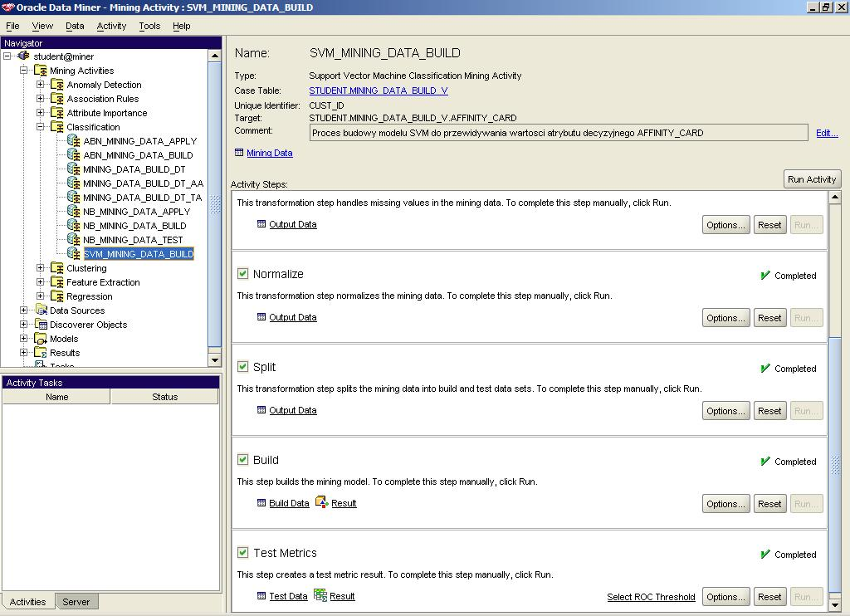
Task: Reset the Split step
Action: (769, 410)
